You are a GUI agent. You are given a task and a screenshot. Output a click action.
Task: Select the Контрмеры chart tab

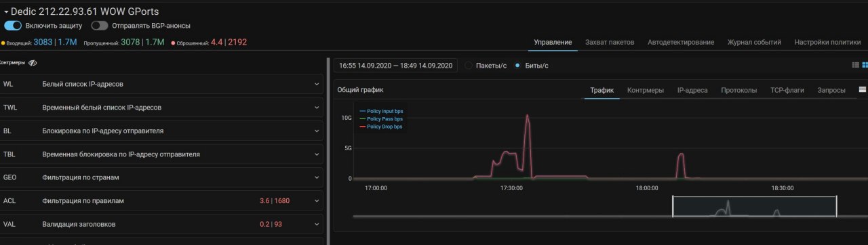tap(646, 90)
